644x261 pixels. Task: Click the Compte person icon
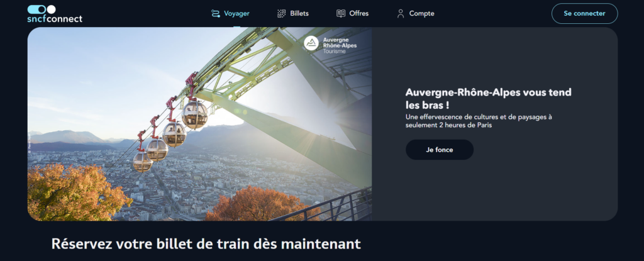click(x=401, y=14)
